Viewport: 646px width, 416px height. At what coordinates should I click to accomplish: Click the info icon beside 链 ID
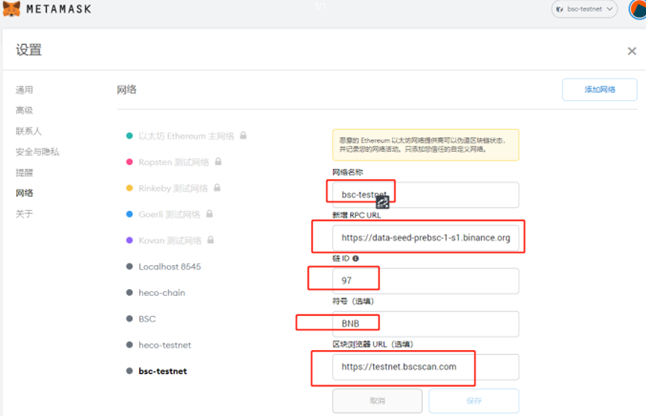356,259
